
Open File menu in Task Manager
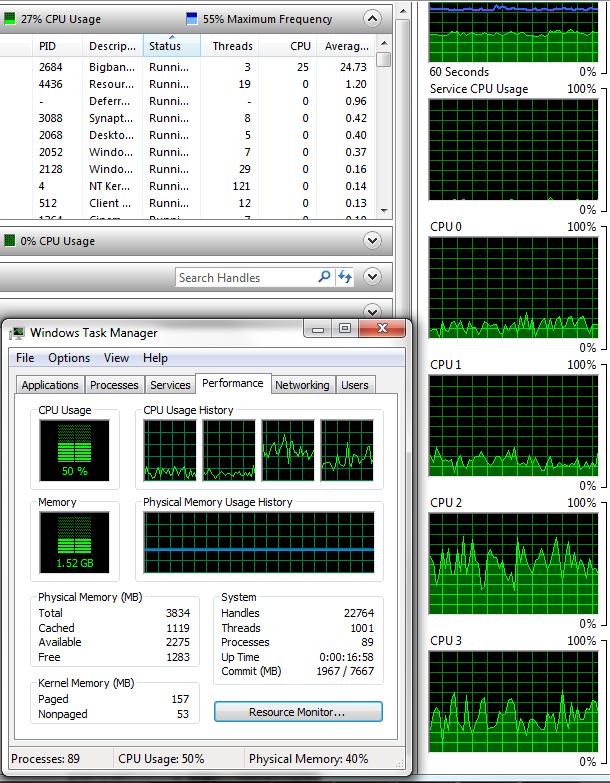25,358
